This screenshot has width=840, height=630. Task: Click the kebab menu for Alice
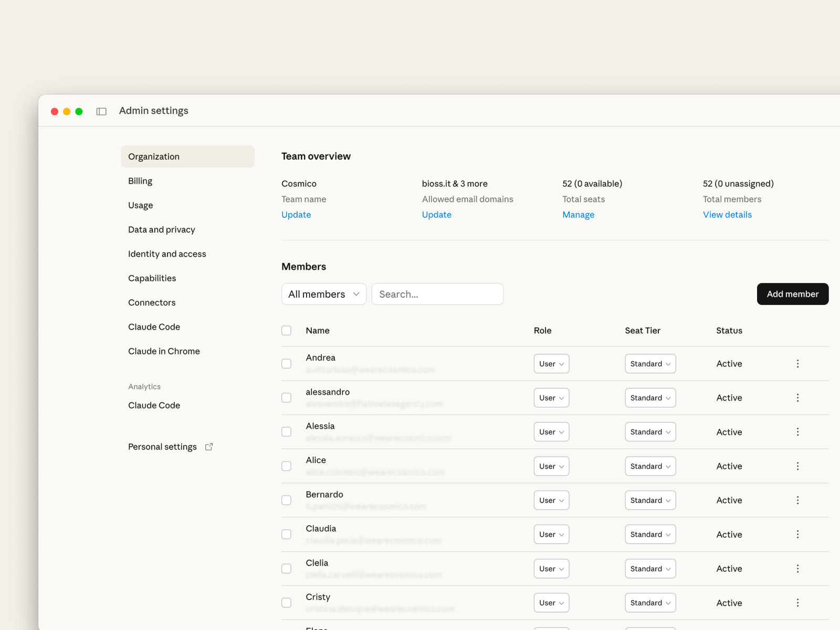[x=797, y=466]
